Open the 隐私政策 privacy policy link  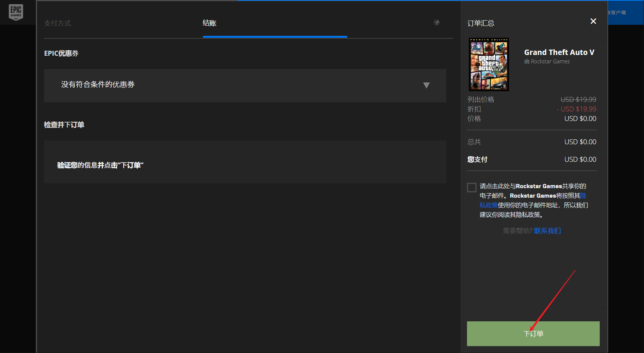[489, 205]
